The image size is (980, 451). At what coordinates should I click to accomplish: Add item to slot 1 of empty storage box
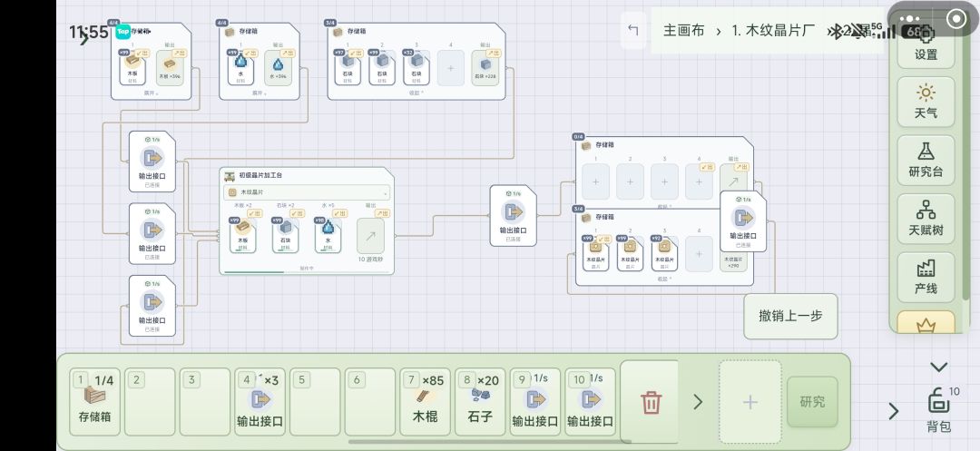click(x=595, y=181)
